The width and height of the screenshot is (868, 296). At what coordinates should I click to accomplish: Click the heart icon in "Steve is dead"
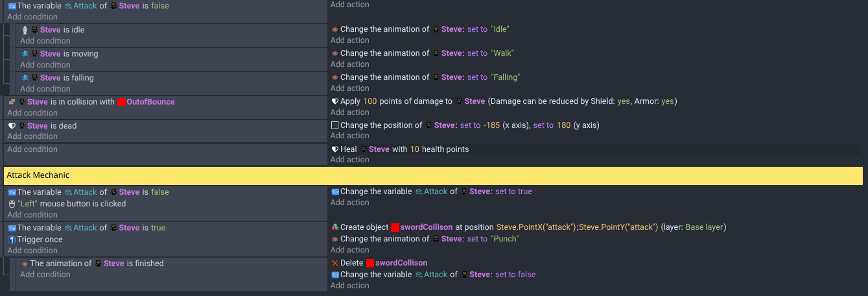12,126
